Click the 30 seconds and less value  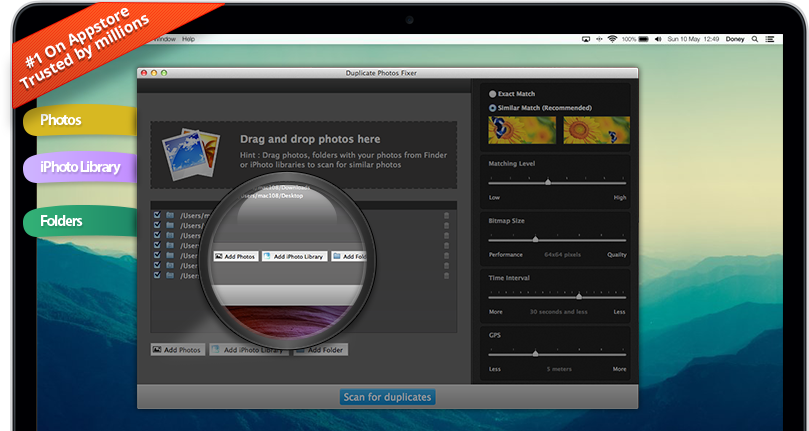click(558, 312)
